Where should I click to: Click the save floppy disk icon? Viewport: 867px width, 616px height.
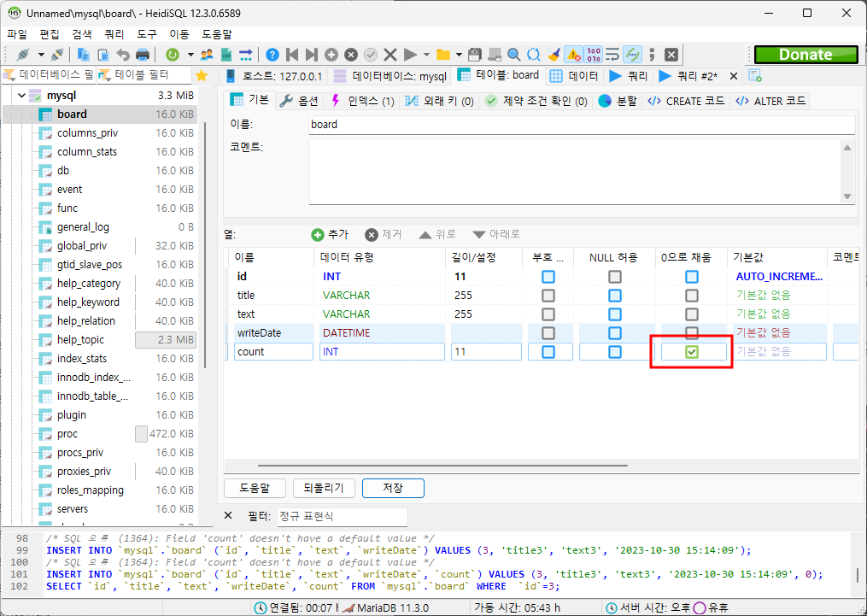point(474,55)
